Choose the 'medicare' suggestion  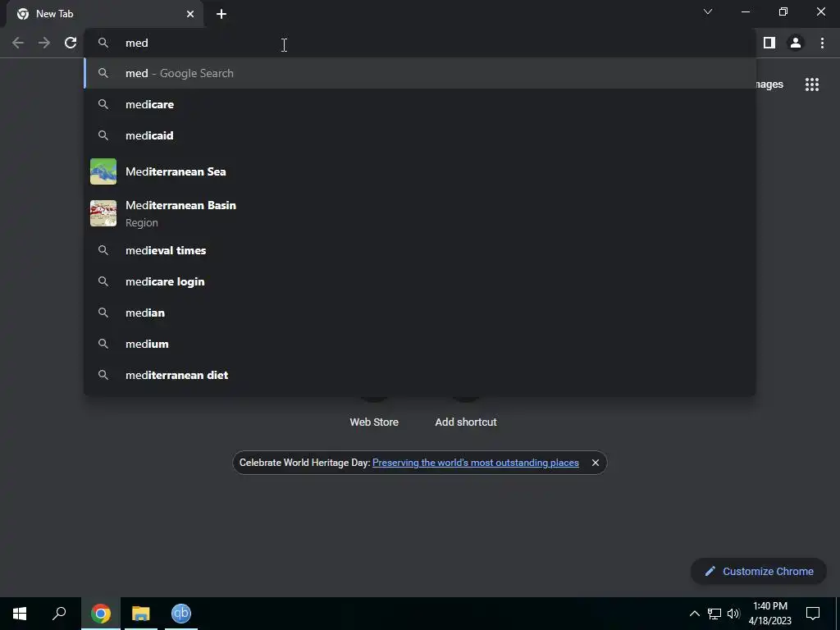coord(420,104)
